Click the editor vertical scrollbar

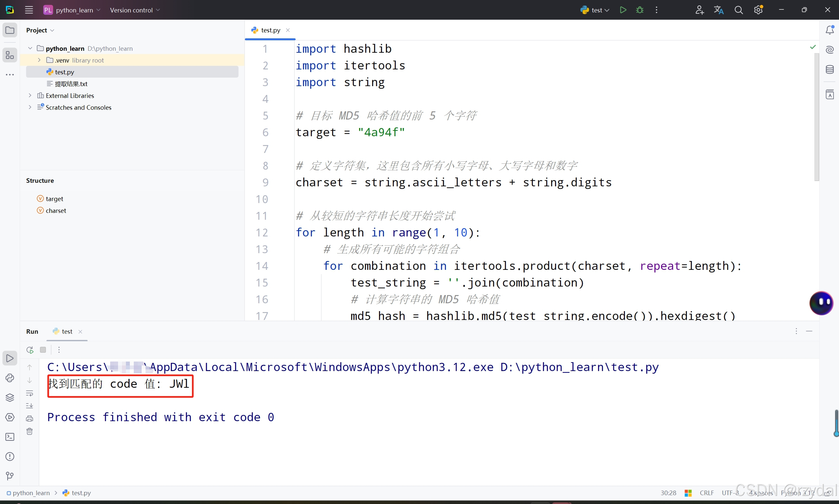[816, 117]
